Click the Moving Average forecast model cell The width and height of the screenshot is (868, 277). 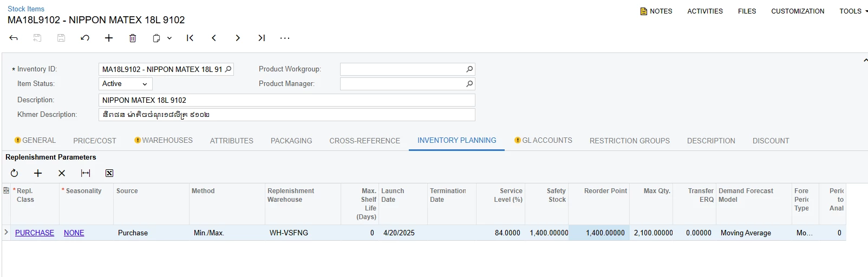754,233
